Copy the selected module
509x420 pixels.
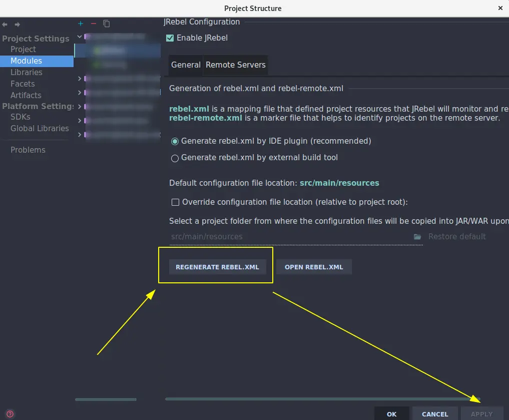click(x=107, y=24)
